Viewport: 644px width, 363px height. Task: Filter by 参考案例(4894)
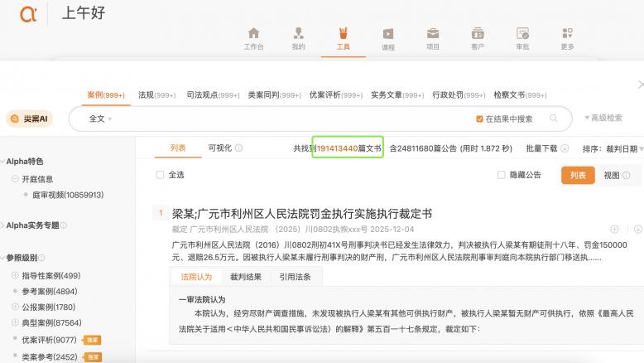click(50, 292)
